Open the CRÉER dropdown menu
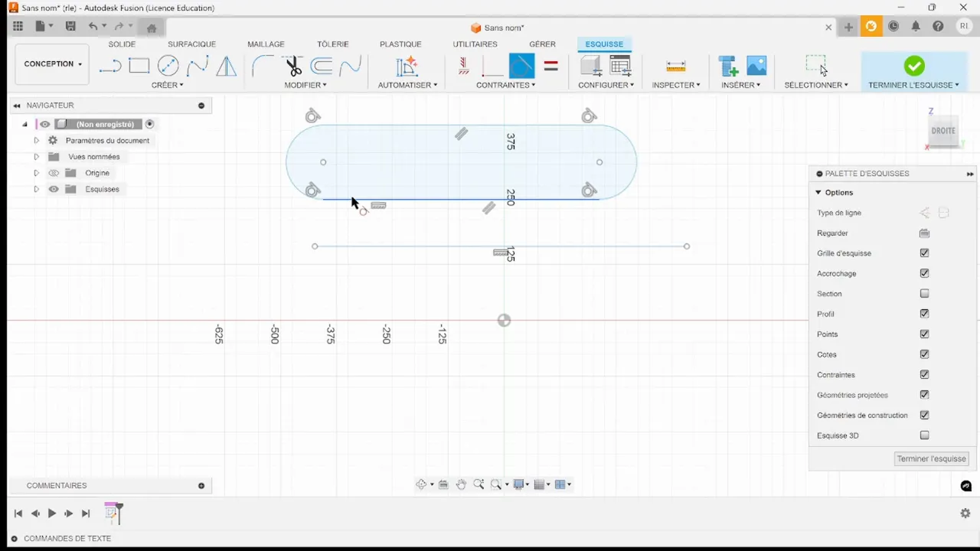Image resolution: width=980 pixels, height=551 pixels. coord(167,85)
